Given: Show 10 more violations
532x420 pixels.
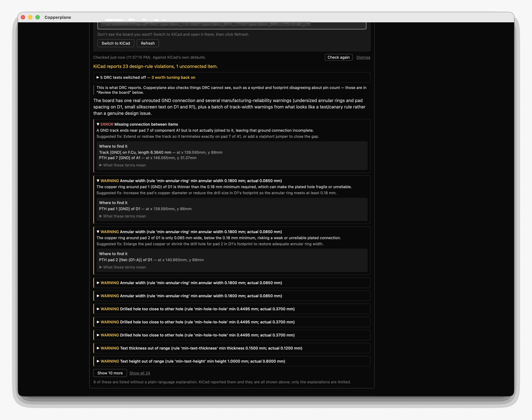Looking at the screenshot, I should [x=110, y=373].
